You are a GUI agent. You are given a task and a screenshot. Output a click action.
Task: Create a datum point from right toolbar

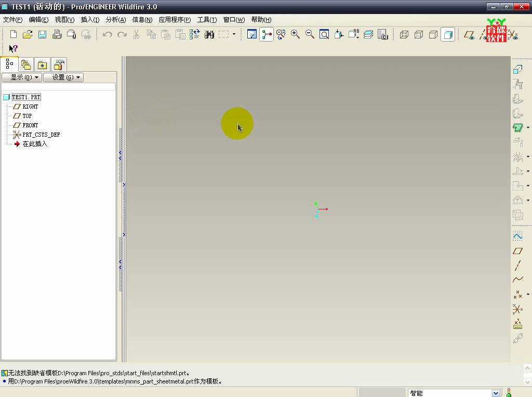click(518, 294)
